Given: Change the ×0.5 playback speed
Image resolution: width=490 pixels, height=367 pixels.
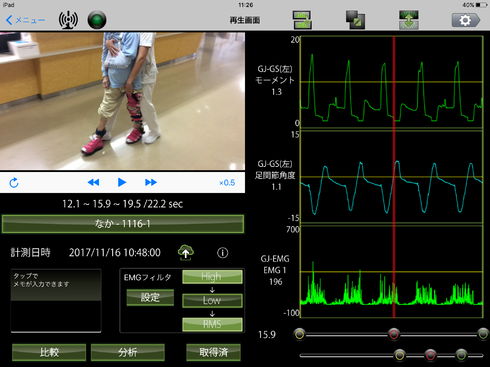Looking at the screenshot, I should point(227,183).
